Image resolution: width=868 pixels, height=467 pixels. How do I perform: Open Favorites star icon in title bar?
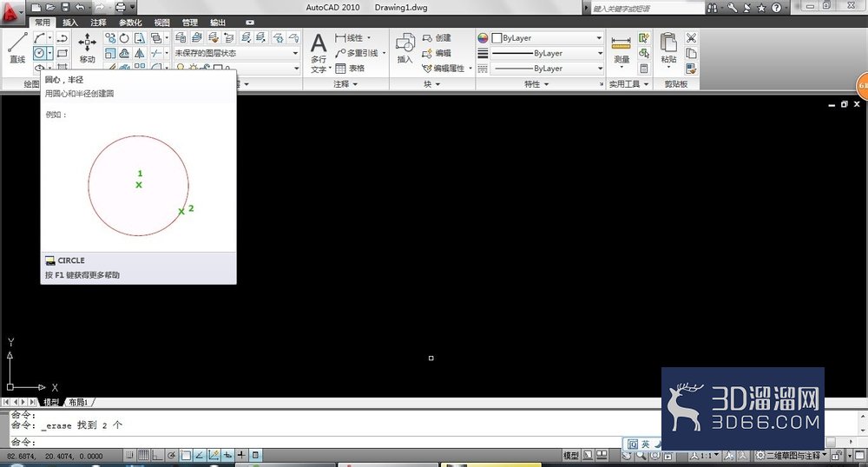(762, 8)
